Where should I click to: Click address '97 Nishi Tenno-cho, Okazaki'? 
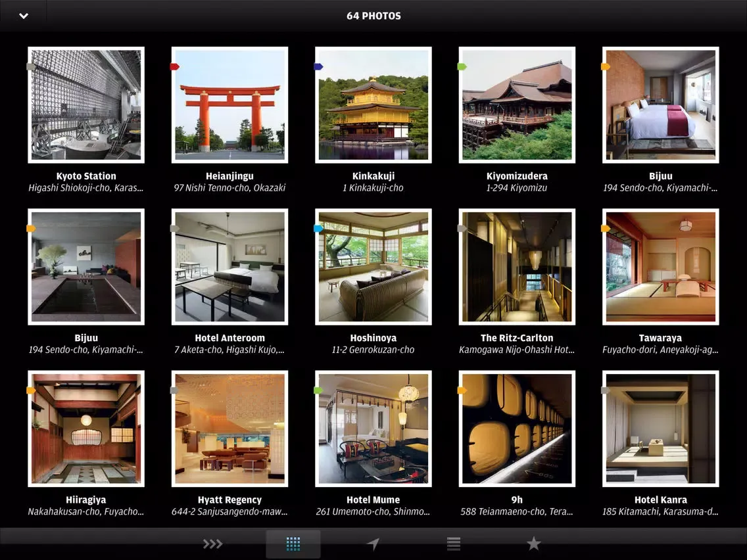[229, 187]
